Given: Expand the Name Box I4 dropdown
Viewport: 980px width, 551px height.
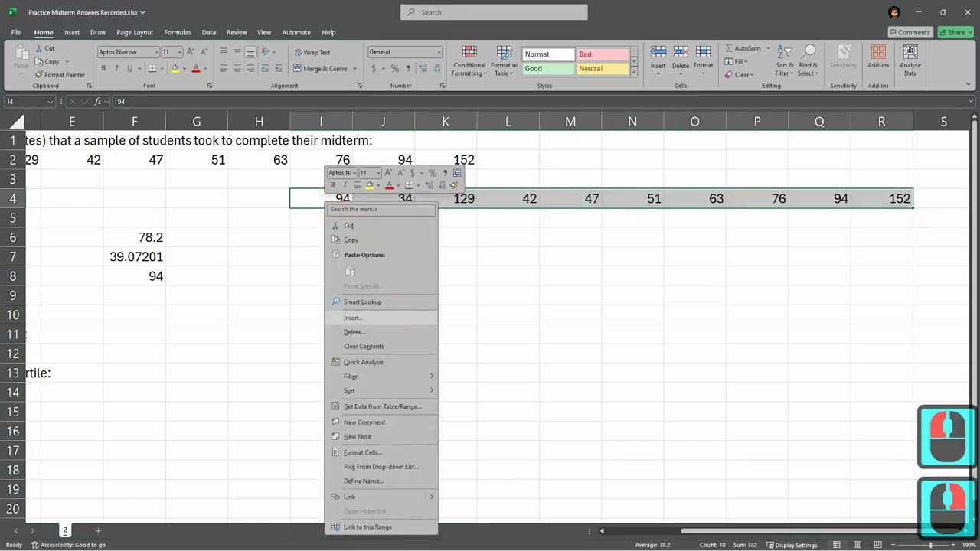Looking at the screenshot, I should pyautogui.click(x=50, y=102).
